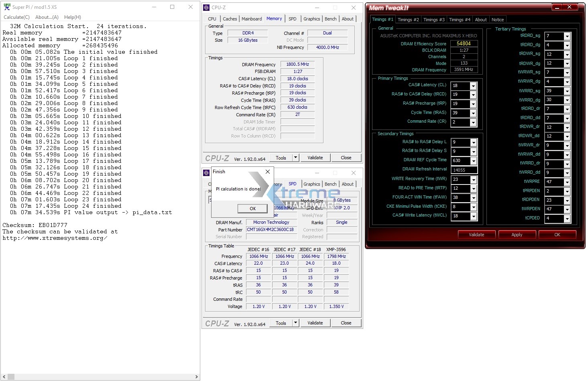Switch to the SPD tab in CPU-Z
This screenshot has height=381, width=588.
[293, 18]
